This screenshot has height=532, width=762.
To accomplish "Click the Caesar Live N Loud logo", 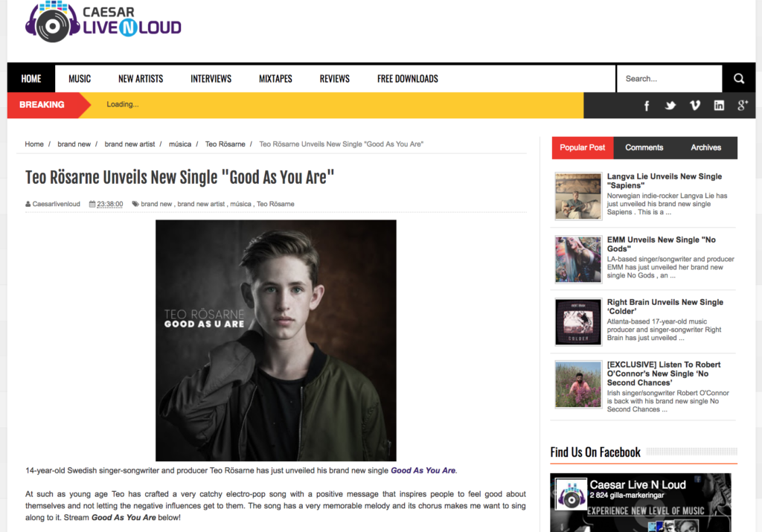I will point(103,22).
